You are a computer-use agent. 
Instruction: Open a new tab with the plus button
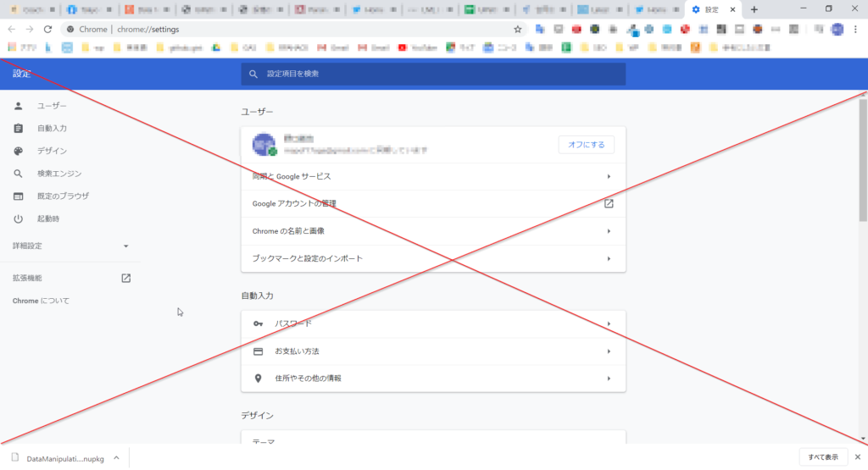pos(754,9)
